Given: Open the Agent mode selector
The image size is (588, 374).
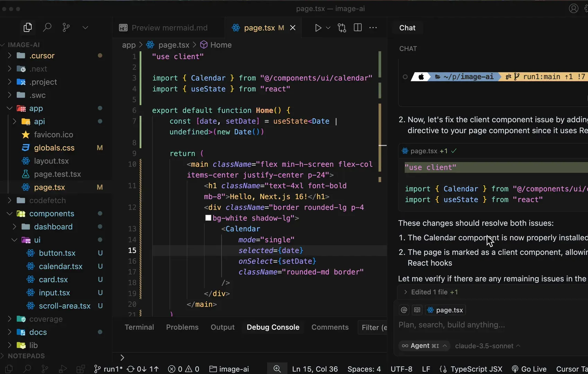Looking at the screenshot, I should point(424,346).
